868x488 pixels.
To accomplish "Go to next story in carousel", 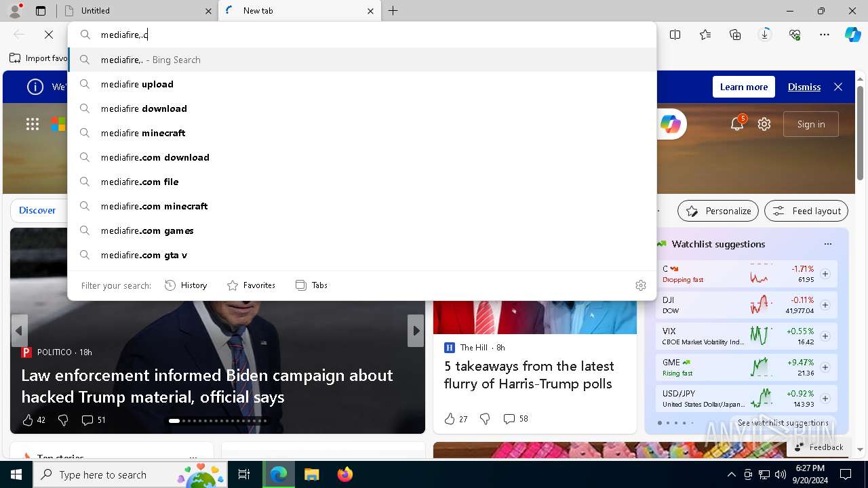I will coord(416,331).
